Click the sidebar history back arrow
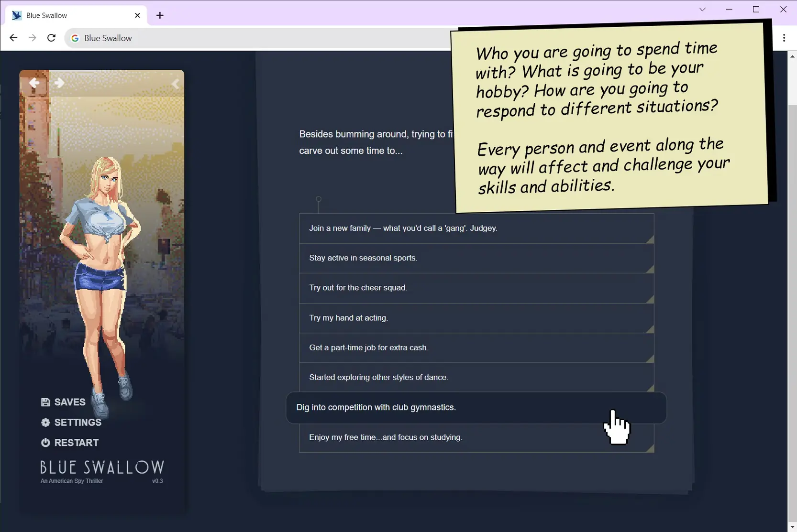Viewport: 797px width, 532px height. click(34, 83)
